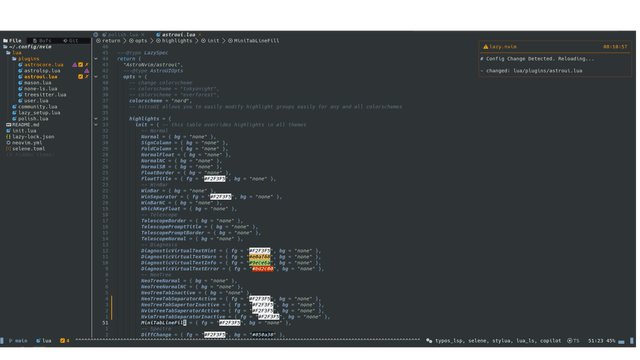The height and width of the screenshot is (360, 640).
Task: Open polish.lua from the file tree
Action: (30, 119)
